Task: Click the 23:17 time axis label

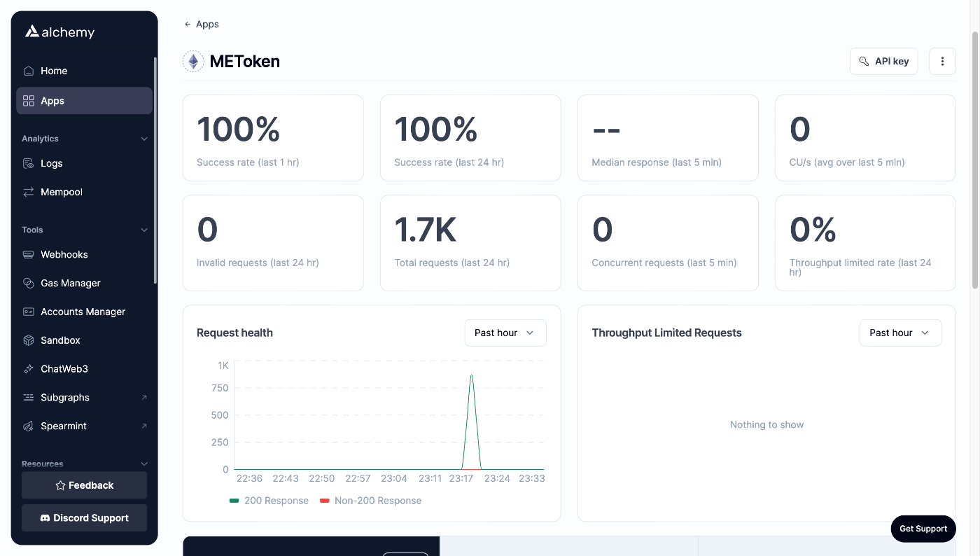Action: point(461,478)
